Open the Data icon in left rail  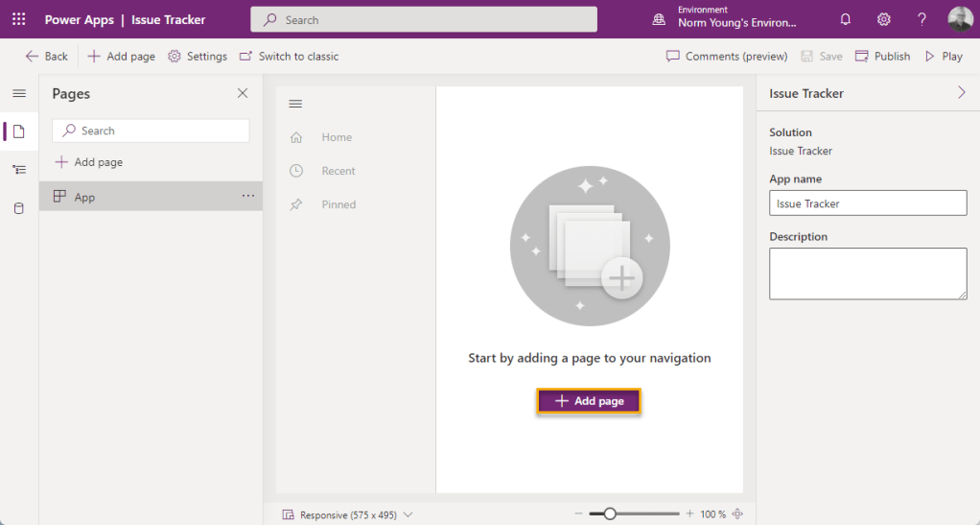pos(19,208)
